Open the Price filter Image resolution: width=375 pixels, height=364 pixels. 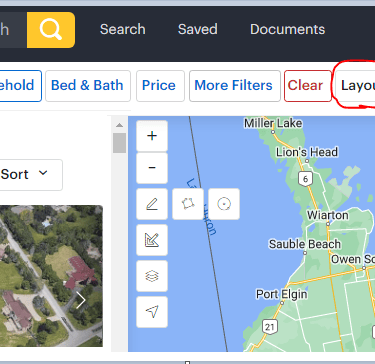coord(160,86)
